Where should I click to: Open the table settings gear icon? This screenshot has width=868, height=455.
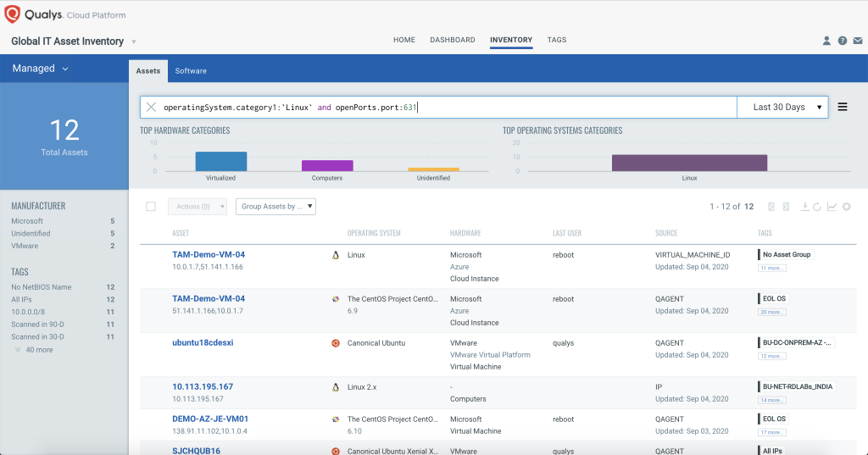846,207
